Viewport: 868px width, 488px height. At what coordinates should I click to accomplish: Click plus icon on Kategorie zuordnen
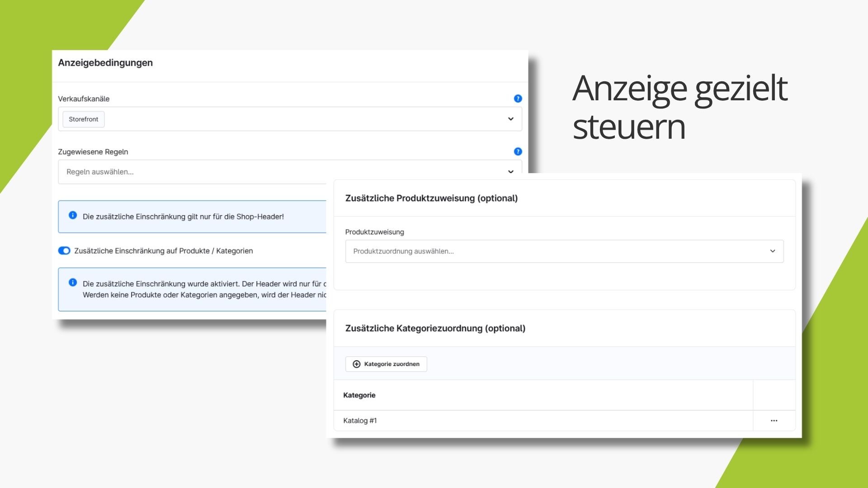[x=356, y=364]
